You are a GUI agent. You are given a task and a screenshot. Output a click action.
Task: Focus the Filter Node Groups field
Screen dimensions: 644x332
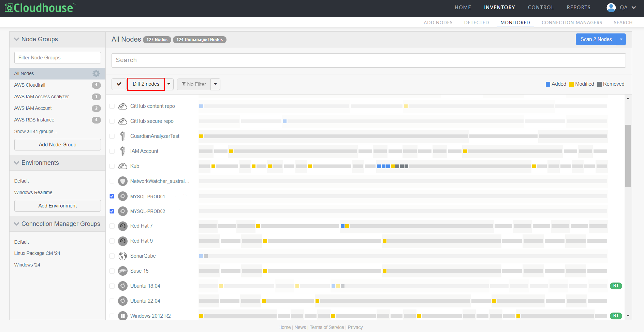click(x=58, y=58)
